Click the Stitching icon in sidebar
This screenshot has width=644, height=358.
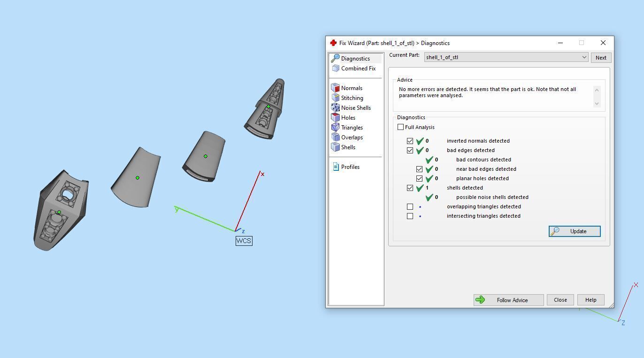(335, 98)
